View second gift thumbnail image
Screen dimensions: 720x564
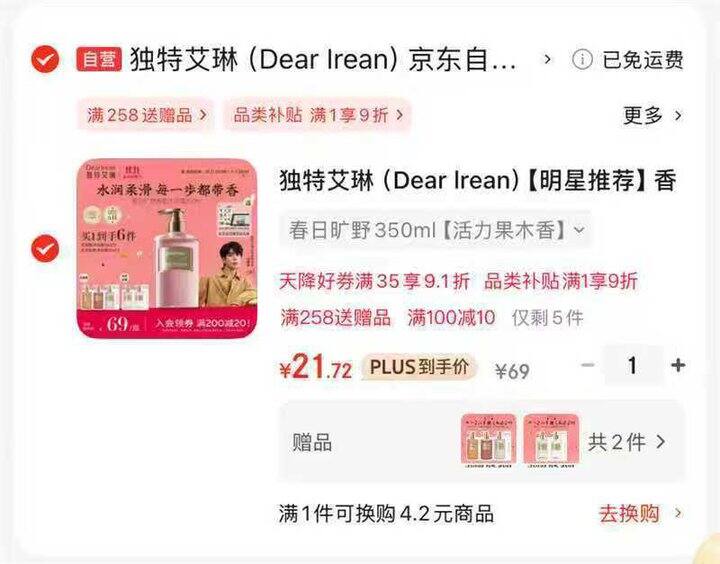click(551, 441)
